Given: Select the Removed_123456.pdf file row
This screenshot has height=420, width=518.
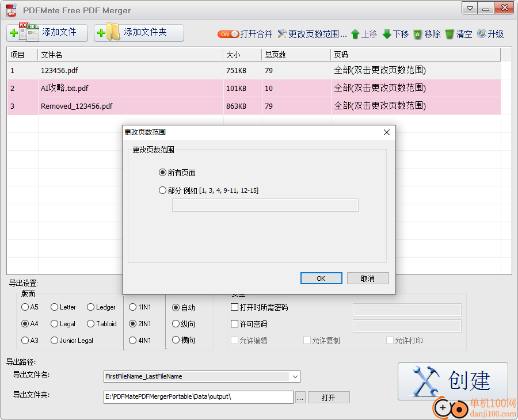Looking at the screenshot, I should point(254,106).
